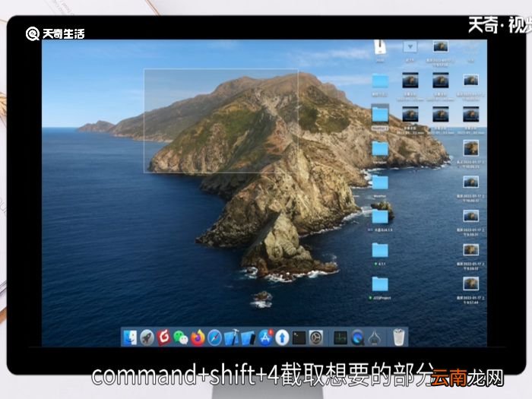Select screenshot file ending 9.57.44
This screenshot has height=399, width=532.
(471, 283)
